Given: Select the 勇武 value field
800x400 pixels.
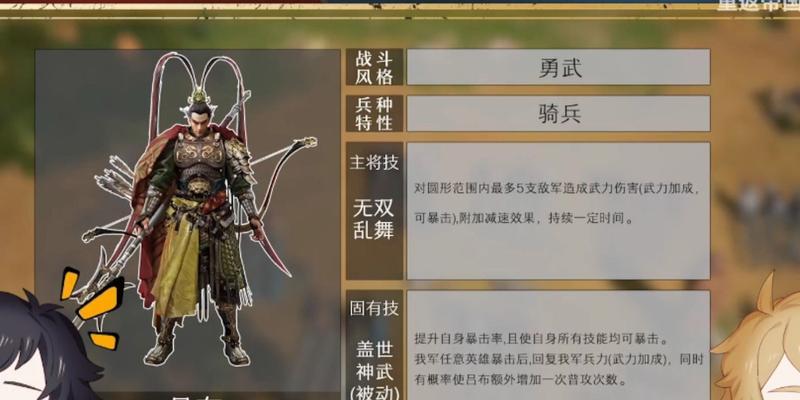Looking at the screenshot, I should coord(559,67).
